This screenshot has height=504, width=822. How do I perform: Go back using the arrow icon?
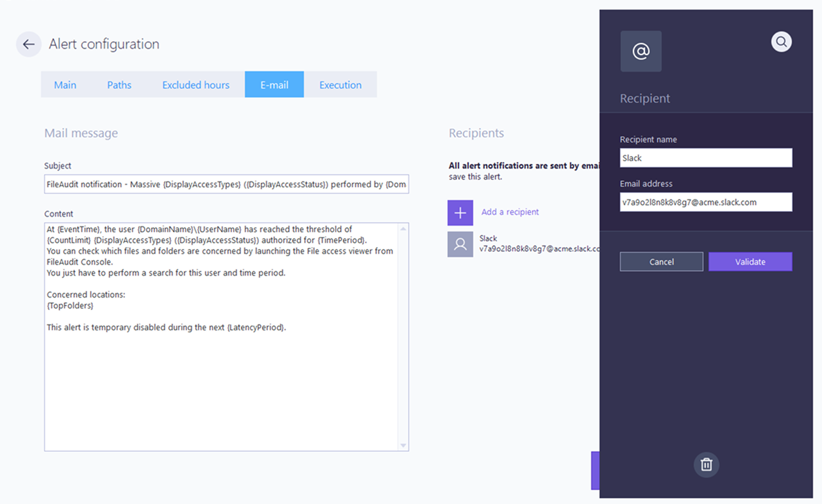28,44
